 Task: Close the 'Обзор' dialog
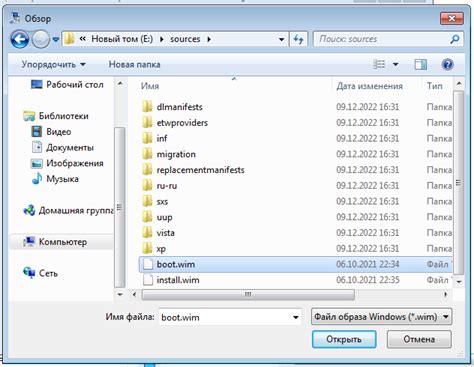[x=452, y=19]
